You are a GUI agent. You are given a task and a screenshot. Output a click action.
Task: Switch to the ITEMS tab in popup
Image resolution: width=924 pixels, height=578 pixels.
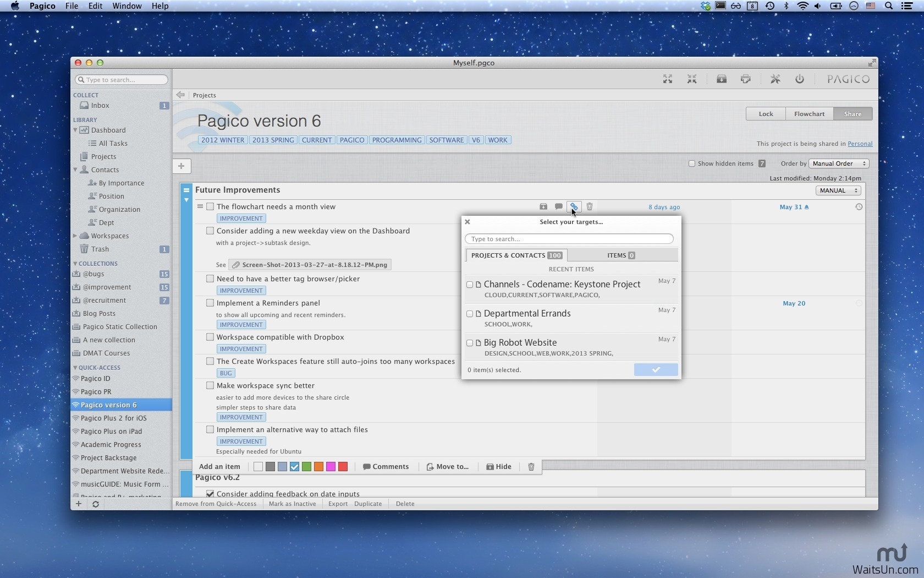click(x=620, y=255)
